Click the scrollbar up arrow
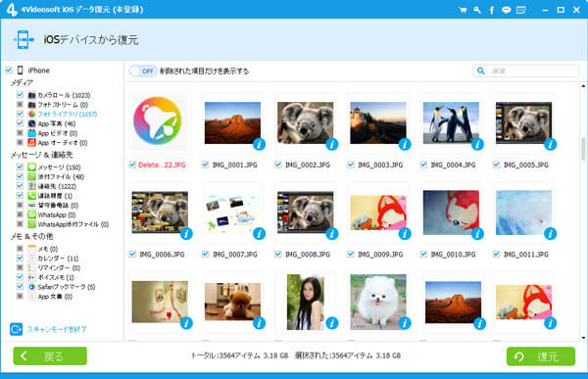Viewport: 588px width, 379px height. pyautogui.click(x=583, y=86)
